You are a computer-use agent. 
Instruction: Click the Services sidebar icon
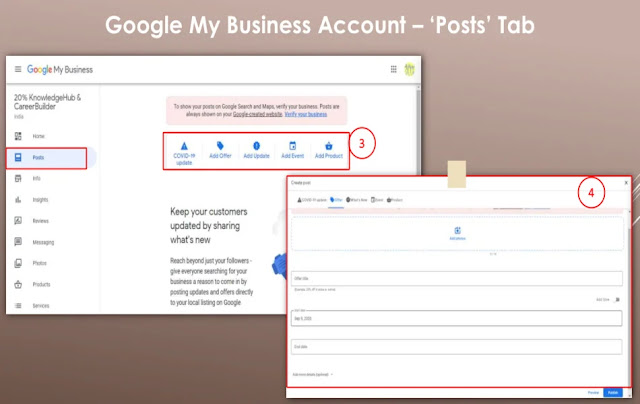18,306
